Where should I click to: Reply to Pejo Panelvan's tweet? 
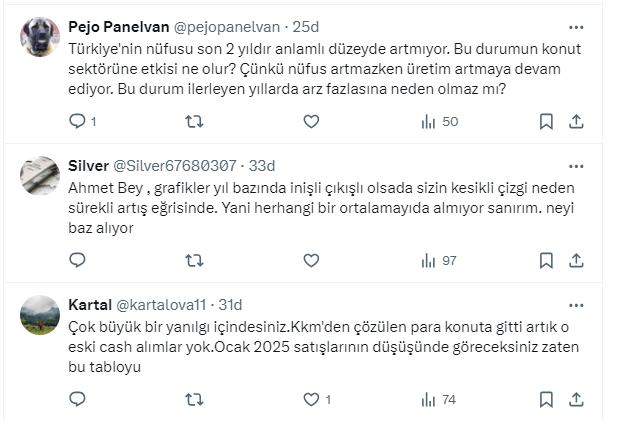(x=78, y=121)
